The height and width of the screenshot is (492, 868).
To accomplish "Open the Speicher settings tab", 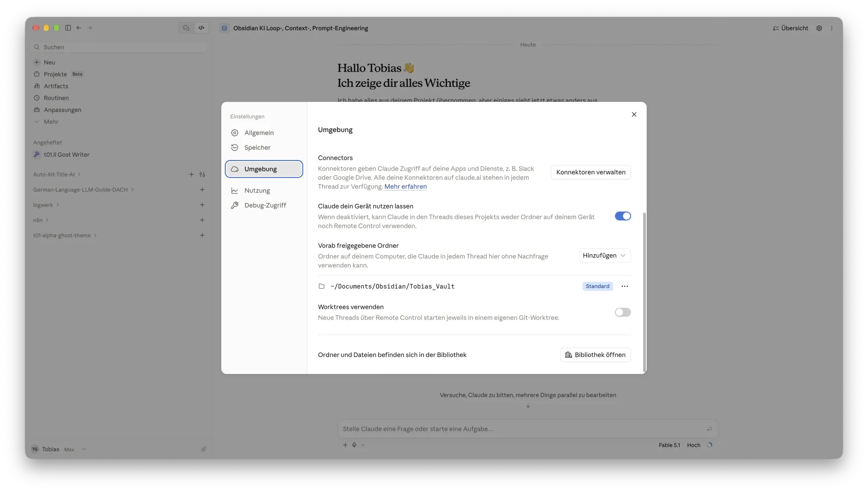I will pyautogui.click(x=264, y=148).
